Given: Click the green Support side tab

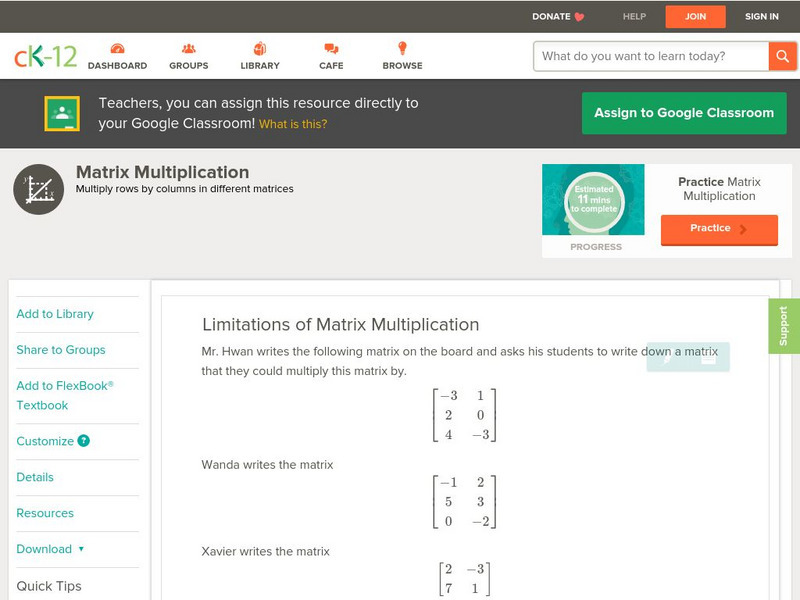Looking at the screenshot, I should (x=784, y=326).
